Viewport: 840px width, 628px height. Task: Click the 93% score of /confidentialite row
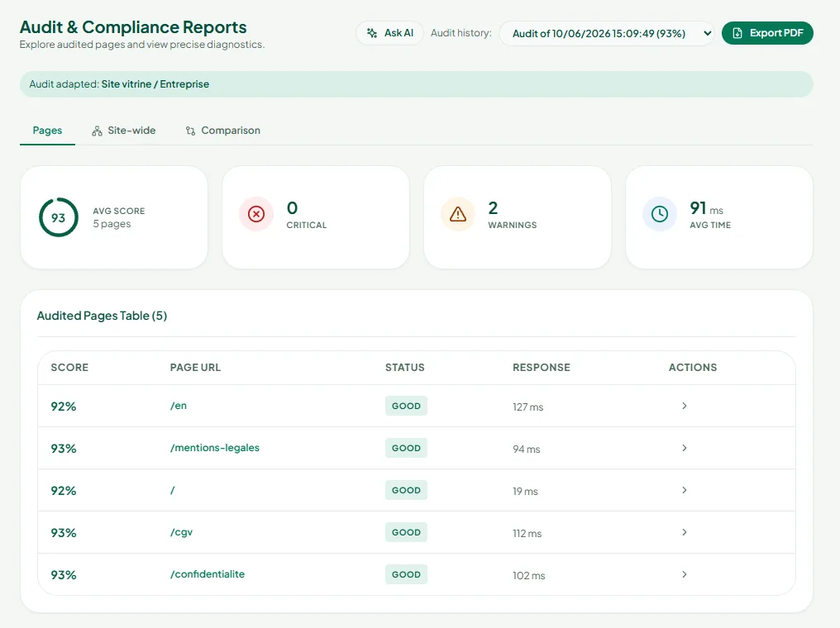(63, 575)
